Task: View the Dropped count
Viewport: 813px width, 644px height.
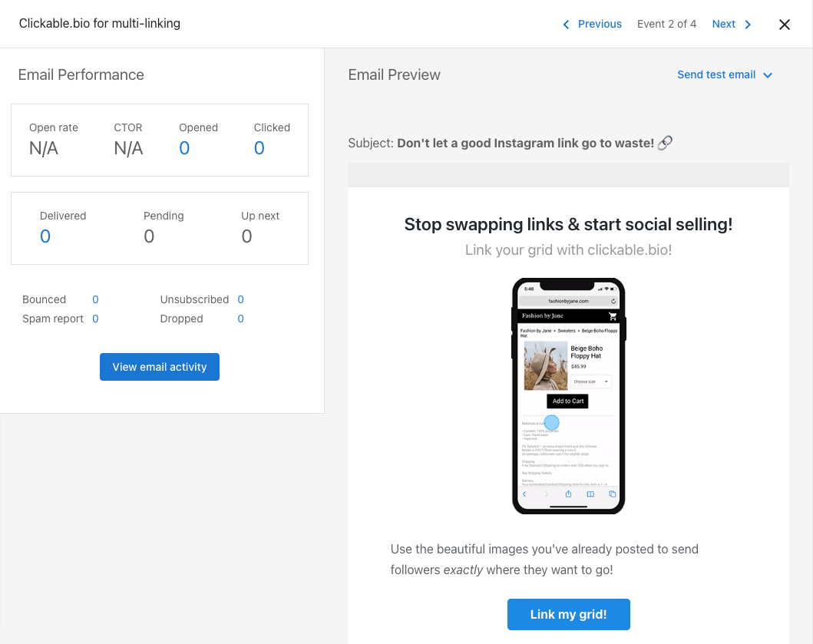Action: click(240, 319)
